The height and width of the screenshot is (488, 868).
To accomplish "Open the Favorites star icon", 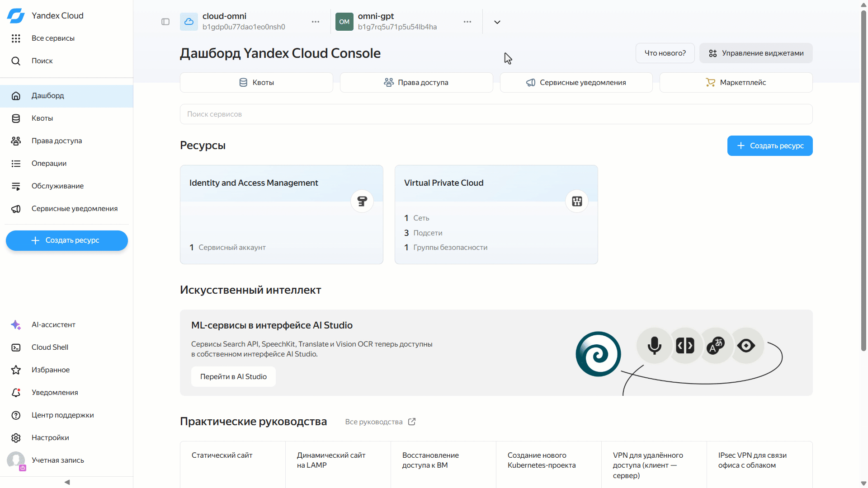I will 16,370.
